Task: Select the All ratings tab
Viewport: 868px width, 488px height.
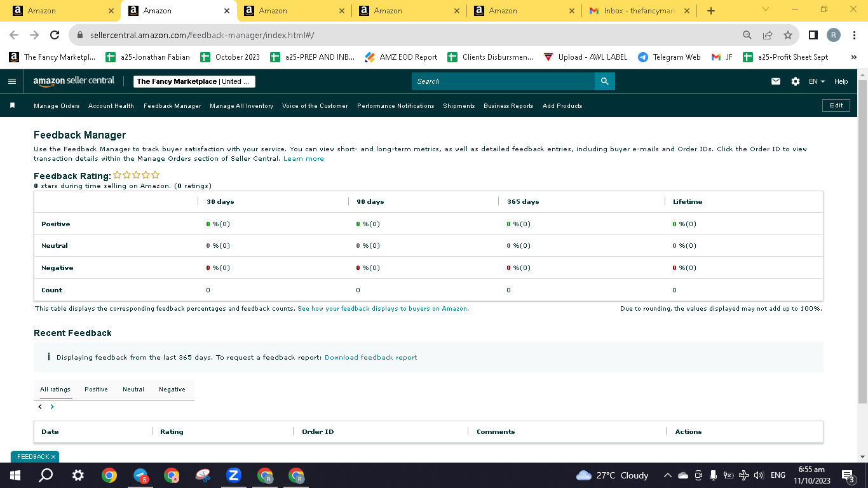Action: 55,390
